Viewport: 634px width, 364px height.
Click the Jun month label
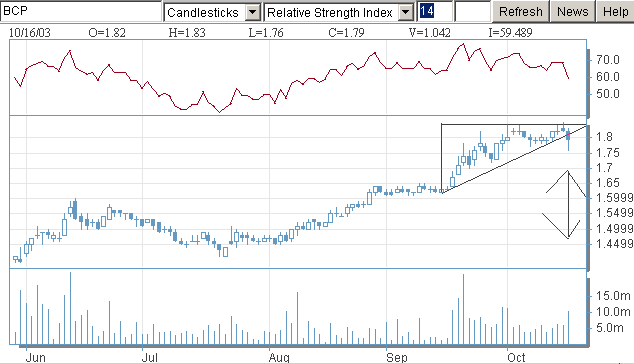pyautogui.click(x=36, y=358)
